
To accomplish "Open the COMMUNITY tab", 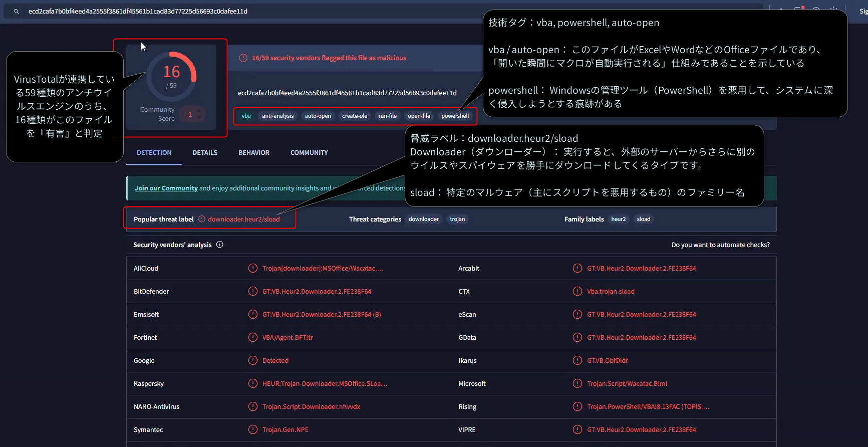I will (x=309, y=152).
